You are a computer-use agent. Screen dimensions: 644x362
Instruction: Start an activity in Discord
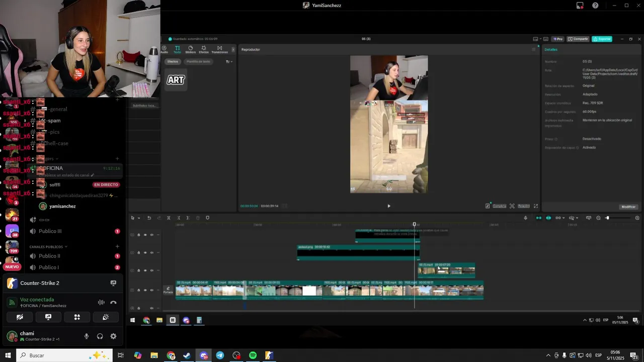(x=77, y=317)
